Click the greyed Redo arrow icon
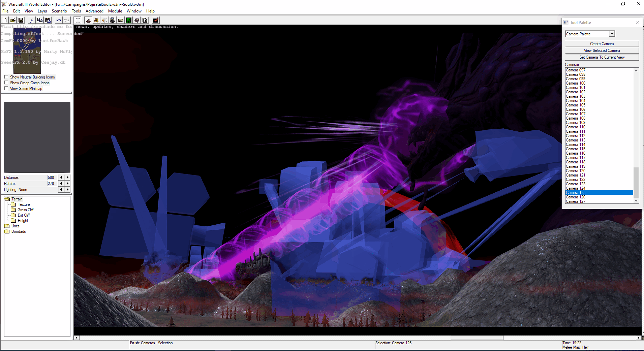The height and width of the screenshot is (351, 644). pos(67,20)
